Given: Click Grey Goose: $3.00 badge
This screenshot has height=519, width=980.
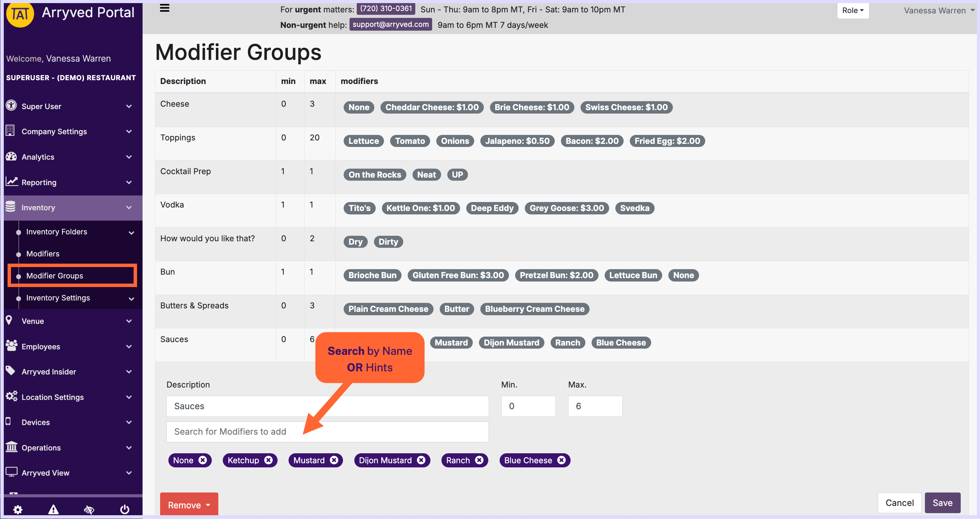Looking at the screenshot, I should click(x=566, y=208).
